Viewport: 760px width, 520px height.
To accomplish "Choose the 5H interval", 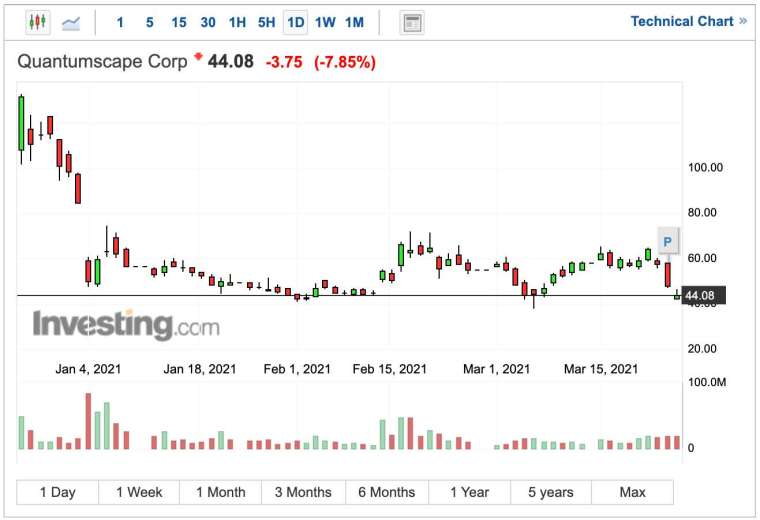I will (x=267, y=22).
